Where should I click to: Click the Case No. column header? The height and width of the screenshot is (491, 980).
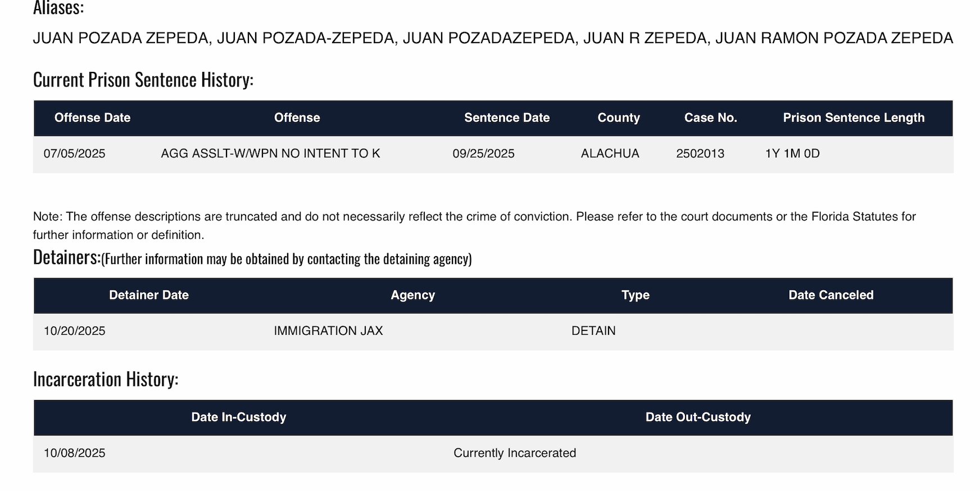coord(710,118)
